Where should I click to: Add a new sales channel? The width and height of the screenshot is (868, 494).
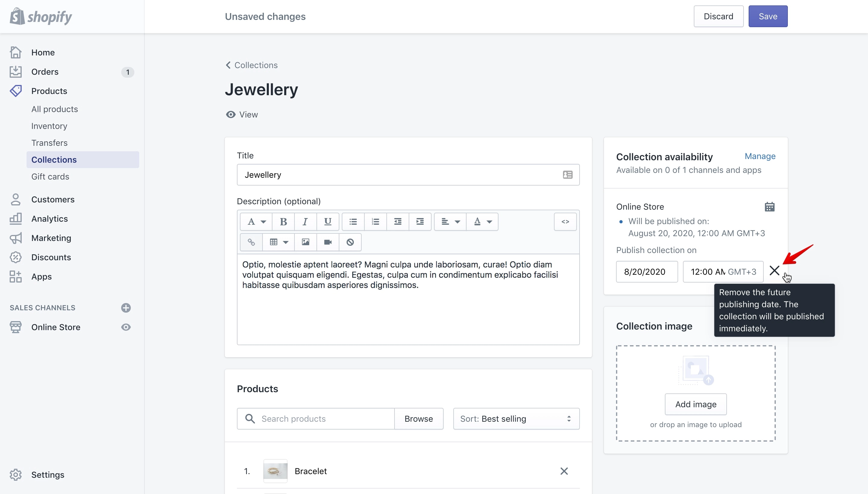click(126, 308)
